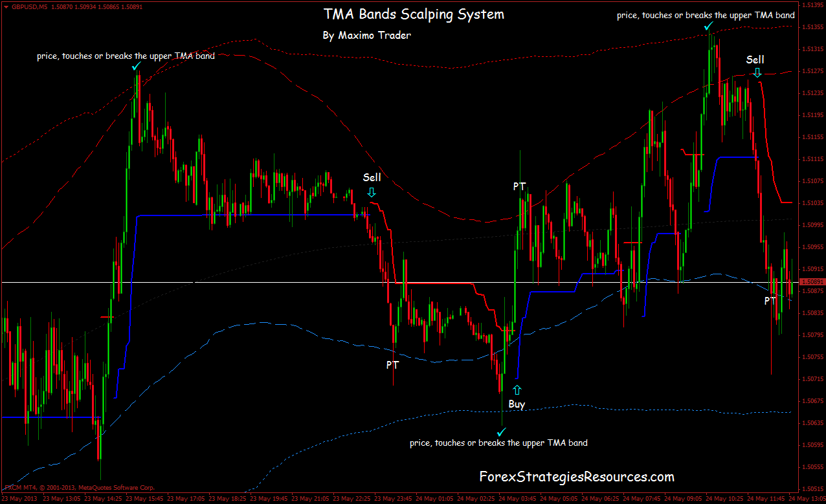Viewport: 826px width, 504px height.
Task: Click time axis label 24 May 02:25
Action: pyautogui.click(x=476, y=499)
